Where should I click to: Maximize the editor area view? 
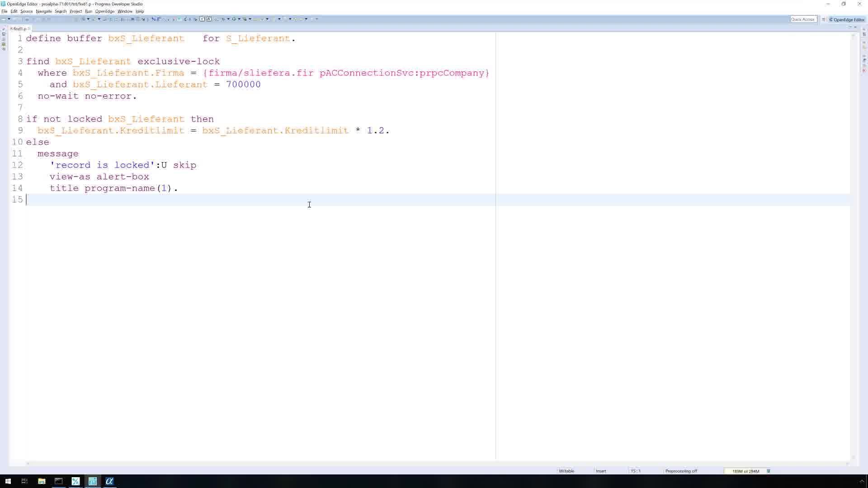[x=855, y=27]
